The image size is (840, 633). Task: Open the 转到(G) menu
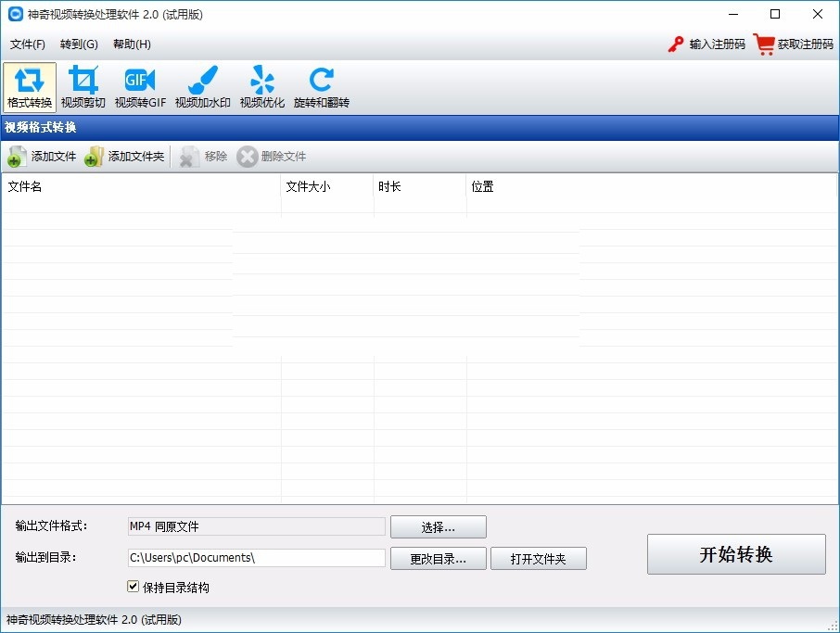(79, 44)
